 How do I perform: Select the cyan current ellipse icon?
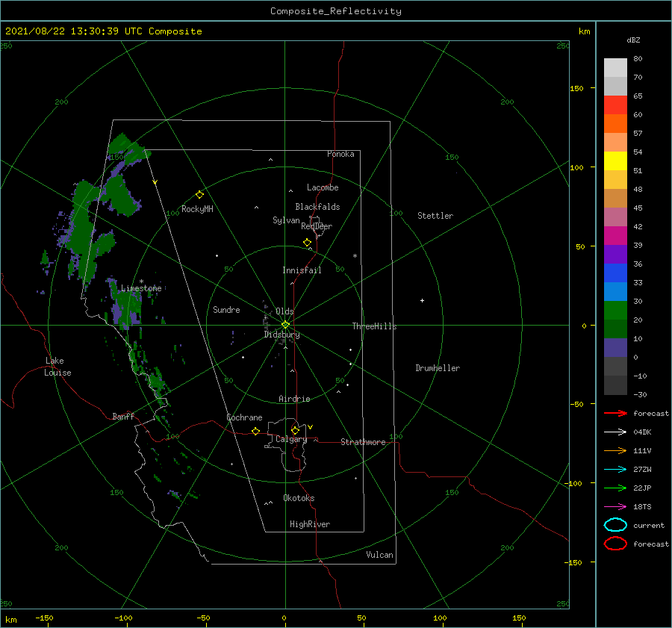615,525
